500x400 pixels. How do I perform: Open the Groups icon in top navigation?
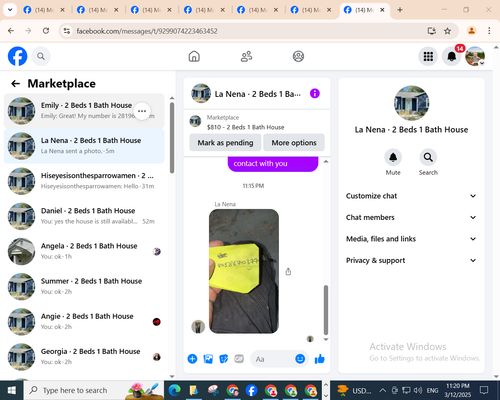[x=298, y=56]
